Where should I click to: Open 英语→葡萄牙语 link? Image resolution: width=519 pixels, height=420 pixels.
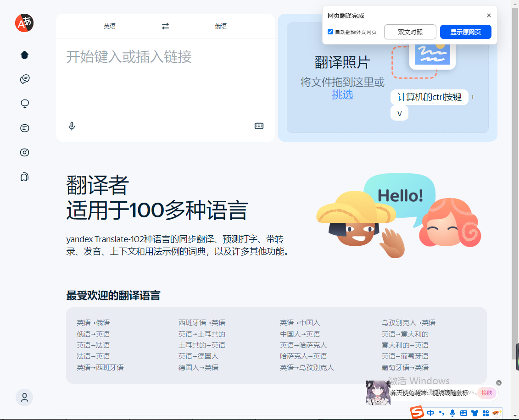tap(405, 356)
